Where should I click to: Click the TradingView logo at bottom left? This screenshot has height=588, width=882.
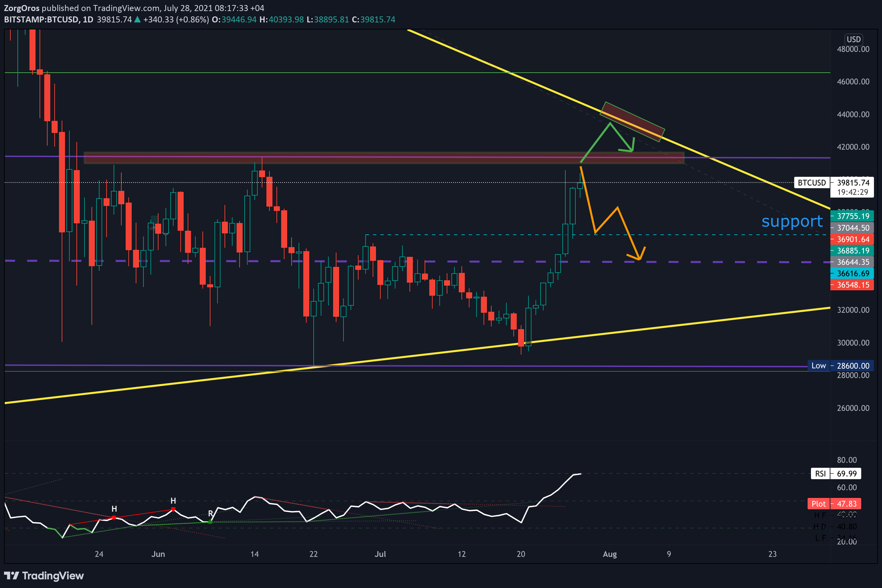[44, 576]
